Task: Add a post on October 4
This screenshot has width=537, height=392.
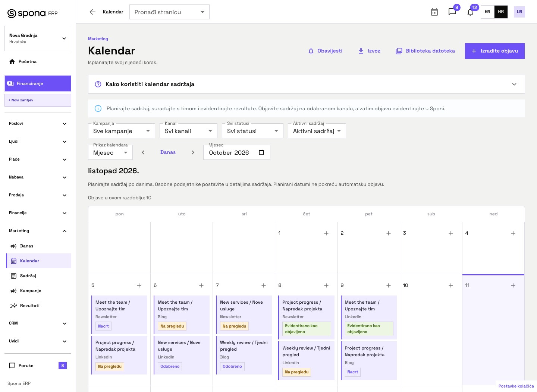Action: pyautogui.click(x=513, y=233)
